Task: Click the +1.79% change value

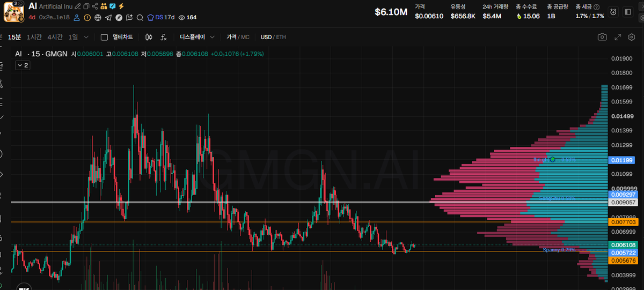Action: (252, 54)
